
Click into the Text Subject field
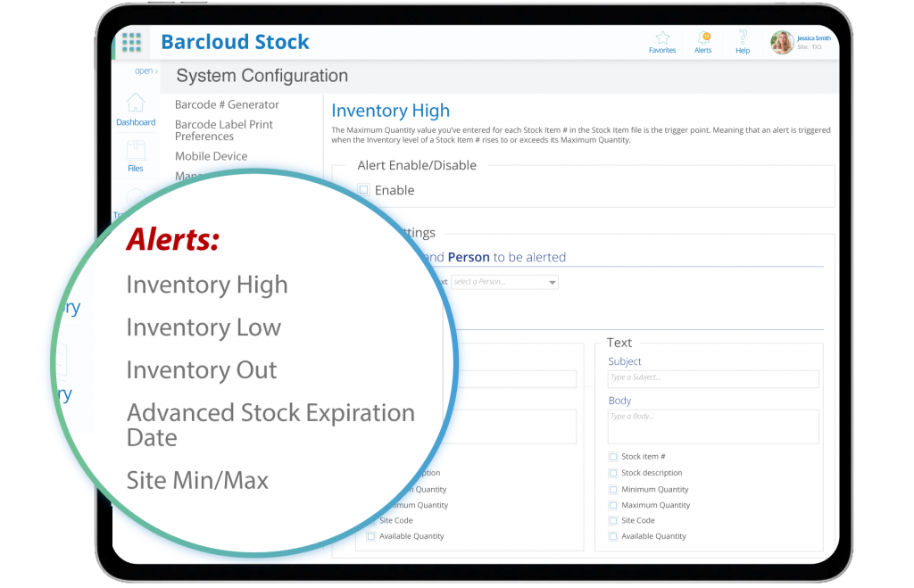[713, 379]
